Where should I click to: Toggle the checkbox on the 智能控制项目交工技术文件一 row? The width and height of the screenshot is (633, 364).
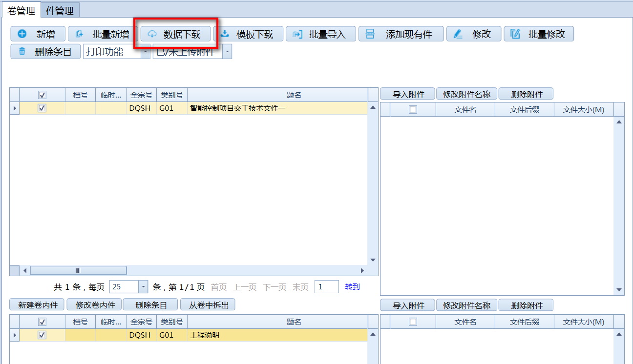click(x=42, y=108)
